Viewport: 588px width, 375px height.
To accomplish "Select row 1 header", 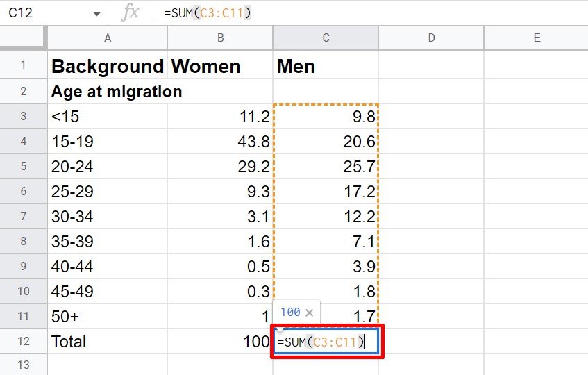I will [x=23, y=65].
